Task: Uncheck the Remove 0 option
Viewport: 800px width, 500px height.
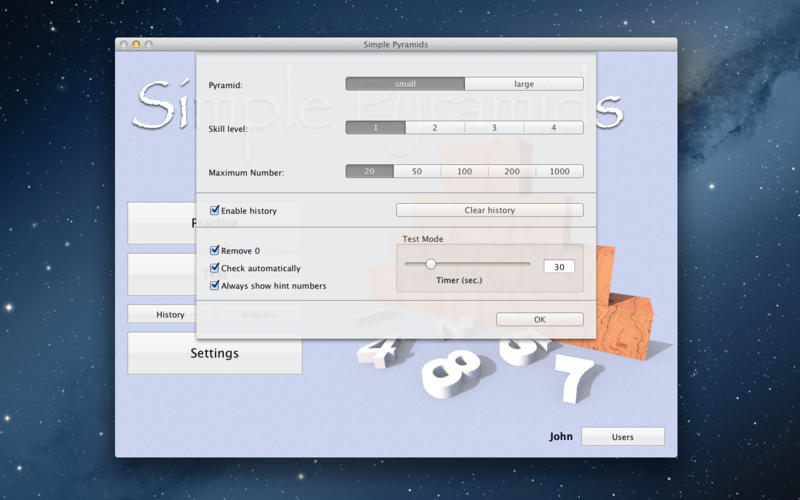Action: pos(215,251)
